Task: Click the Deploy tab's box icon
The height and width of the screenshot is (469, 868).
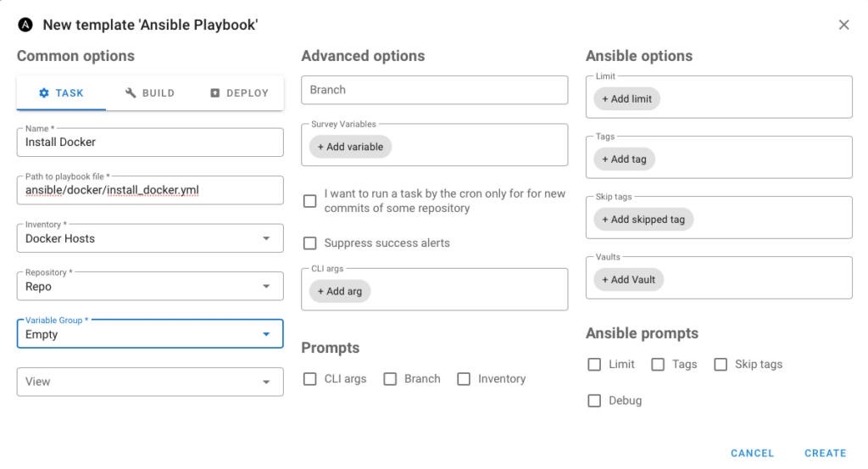Action: [215, 93]
